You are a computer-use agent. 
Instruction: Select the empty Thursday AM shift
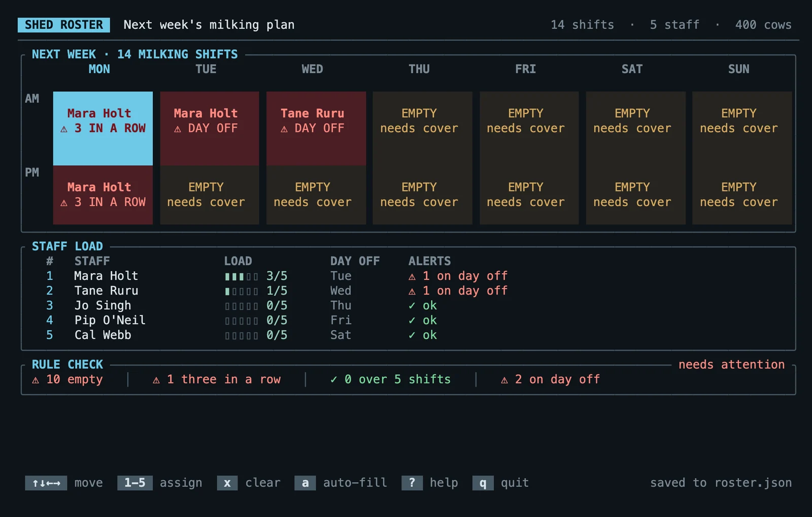423,128
